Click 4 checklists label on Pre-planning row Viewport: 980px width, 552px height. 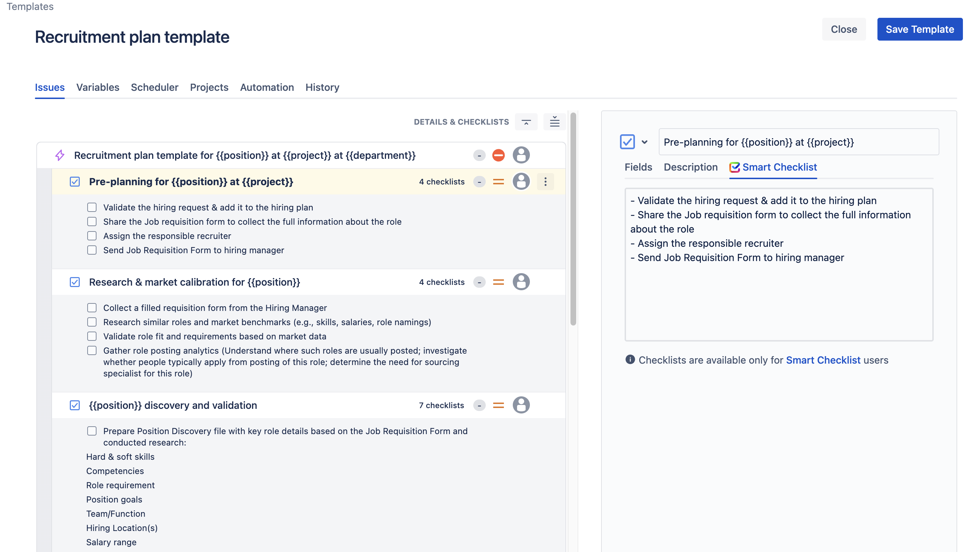point(442,182)
